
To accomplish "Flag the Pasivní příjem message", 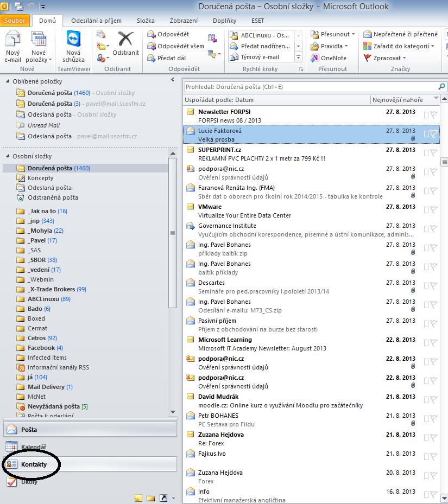I will click(433, 324).
